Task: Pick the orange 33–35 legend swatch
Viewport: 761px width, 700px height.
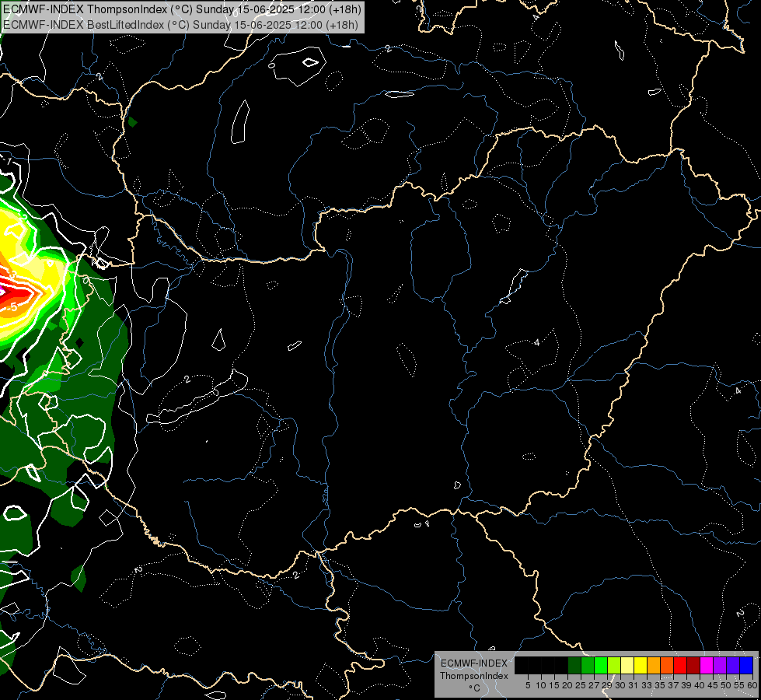Action: [654, 665]
